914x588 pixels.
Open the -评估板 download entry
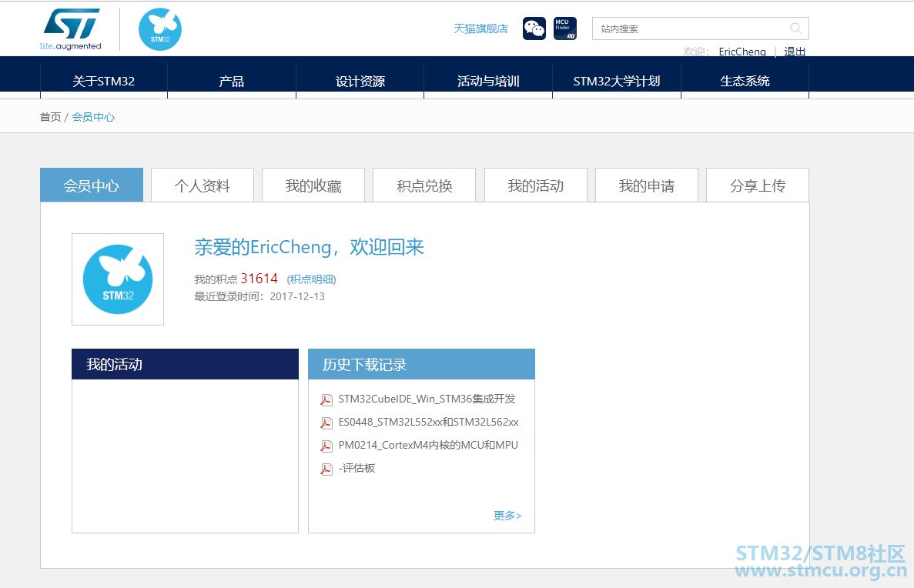click(357, 469)
